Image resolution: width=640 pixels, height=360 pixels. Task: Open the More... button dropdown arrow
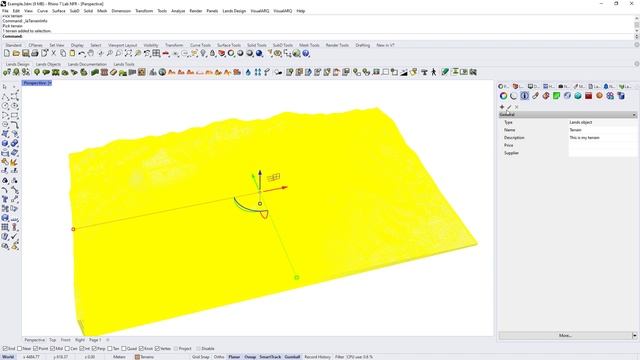(x=634, y=336)
